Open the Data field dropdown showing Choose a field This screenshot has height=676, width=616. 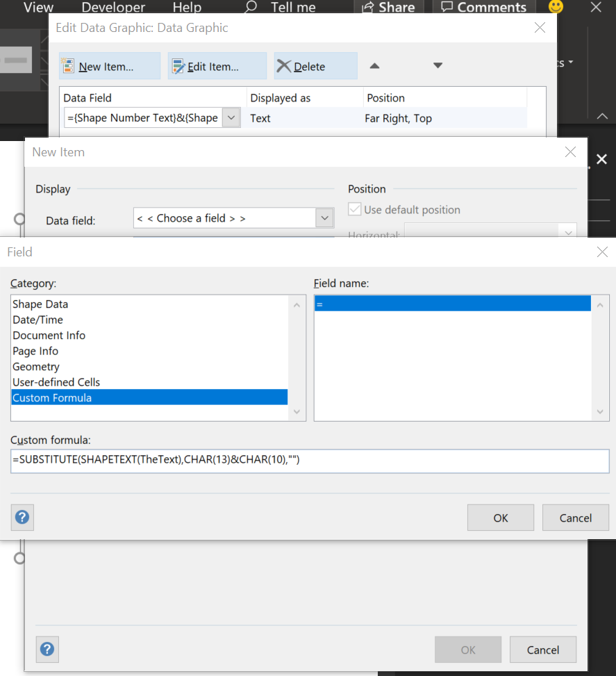pos(324,217)
